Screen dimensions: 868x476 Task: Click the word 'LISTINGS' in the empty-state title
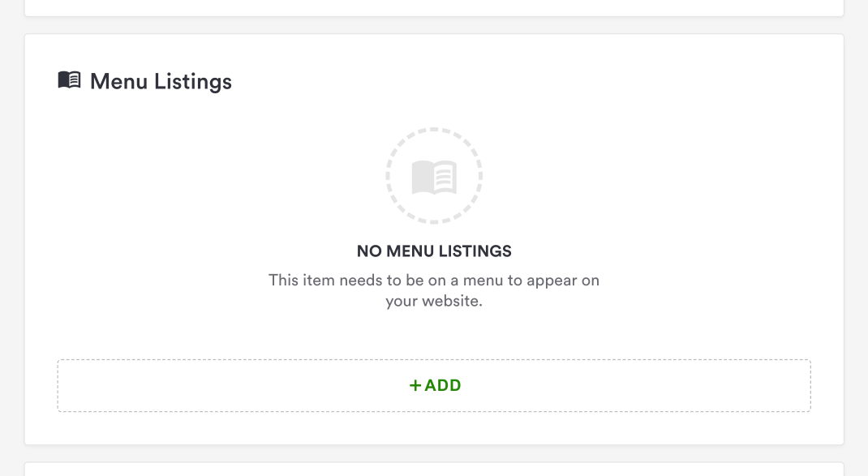click(474, 251)
